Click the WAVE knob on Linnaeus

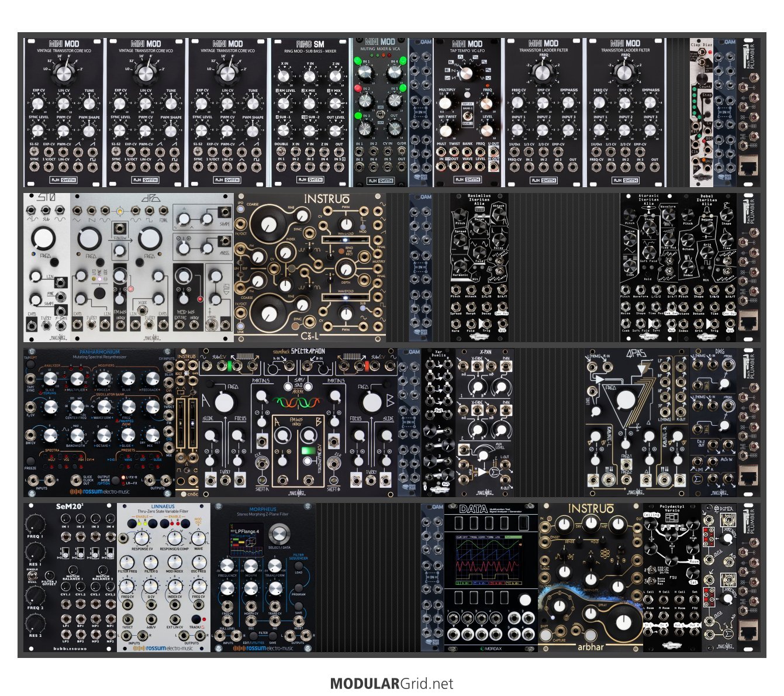click(198, 537)
